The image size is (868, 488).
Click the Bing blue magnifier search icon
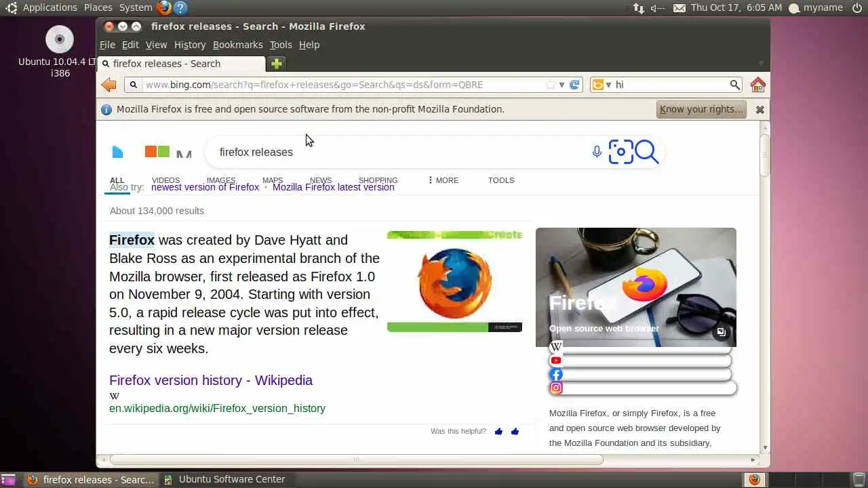click(x=647, y=152)
